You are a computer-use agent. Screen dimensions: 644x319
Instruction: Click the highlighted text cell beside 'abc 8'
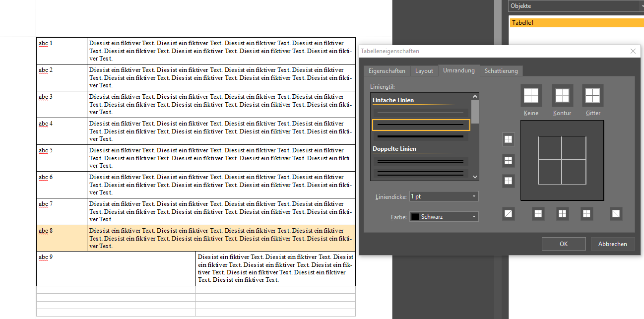point(221,238)
